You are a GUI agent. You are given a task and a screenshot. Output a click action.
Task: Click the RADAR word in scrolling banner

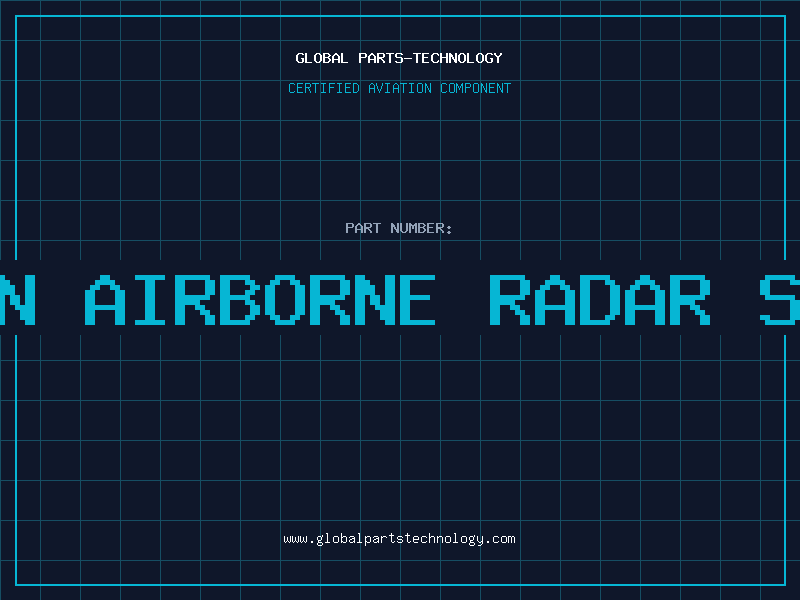600,300
